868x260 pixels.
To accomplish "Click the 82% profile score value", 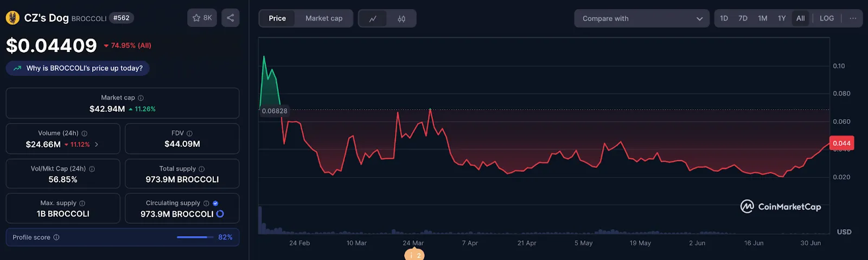I will pyautogui.click(x=225, y=237).
